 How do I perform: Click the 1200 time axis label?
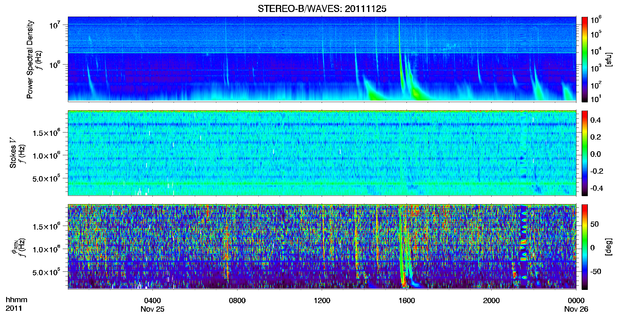tap(322, 301)
